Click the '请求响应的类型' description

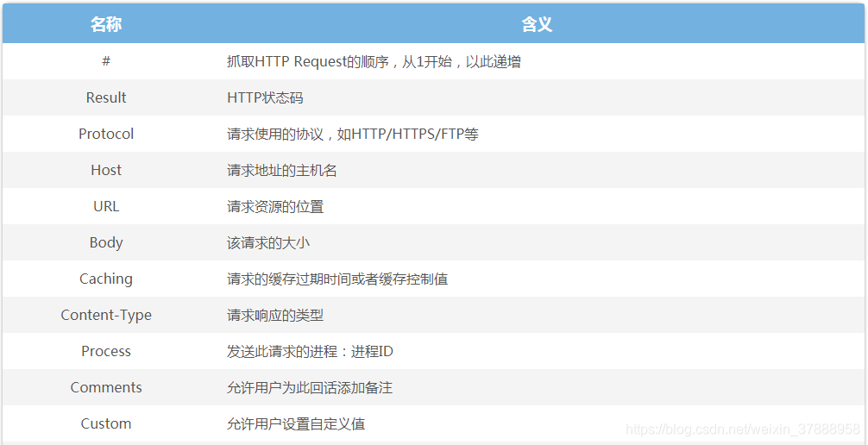275,316
